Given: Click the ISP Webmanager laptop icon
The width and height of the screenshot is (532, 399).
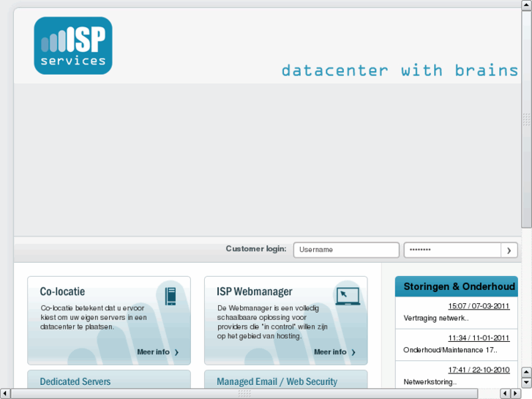Looking at the screenshot, I should coord(348,296).
